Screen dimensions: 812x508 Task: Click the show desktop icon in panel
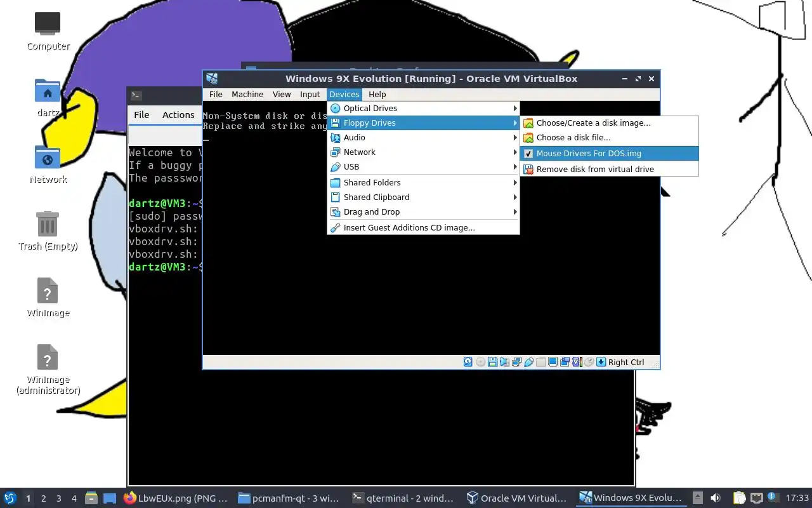(x=110, y=498)
